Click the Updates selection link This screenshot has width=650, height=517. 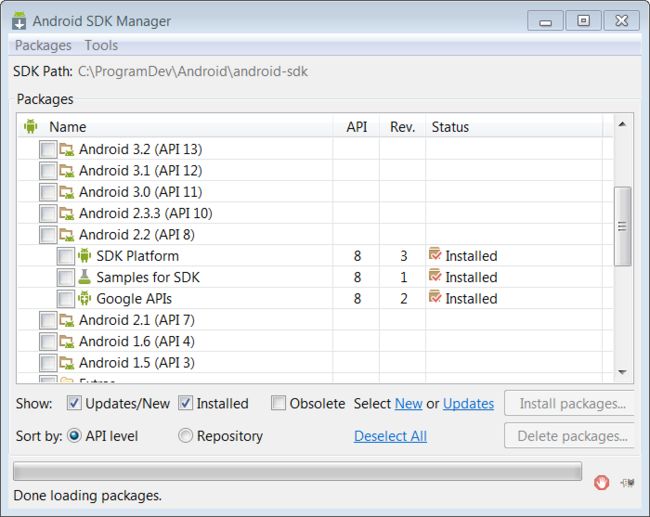(468, 403)
